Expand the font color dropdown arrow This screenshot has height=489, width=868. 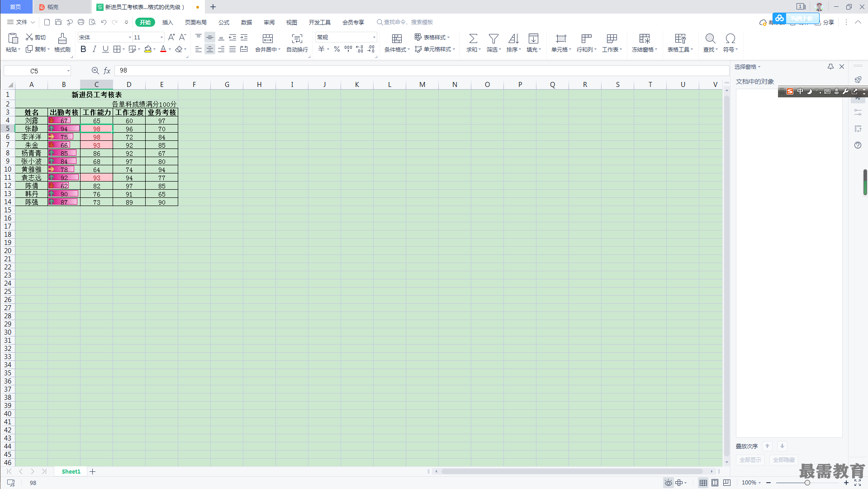tap(170, 49)
